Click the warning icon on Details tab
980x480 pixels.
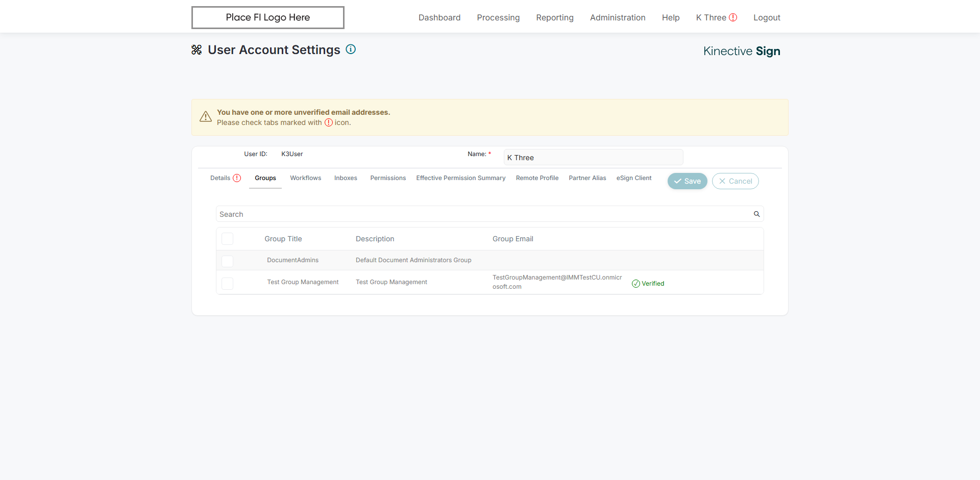pyautogui.click(x=237, y=178)
